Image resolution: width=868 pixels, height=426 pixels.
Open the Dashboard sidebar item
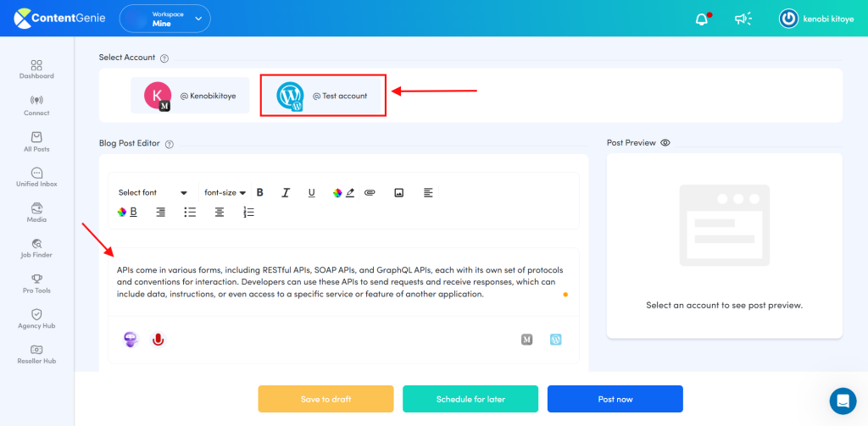click(36, 69)
